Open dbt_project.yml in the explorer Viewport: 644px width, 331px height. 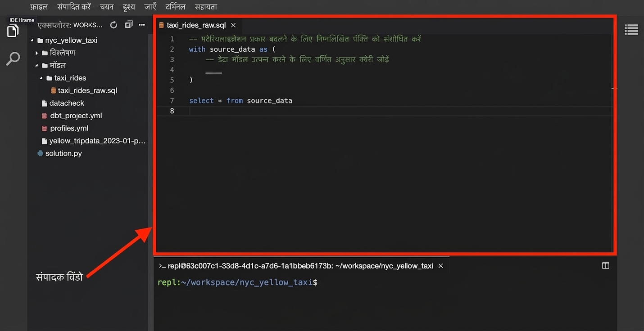coord(76,116)
